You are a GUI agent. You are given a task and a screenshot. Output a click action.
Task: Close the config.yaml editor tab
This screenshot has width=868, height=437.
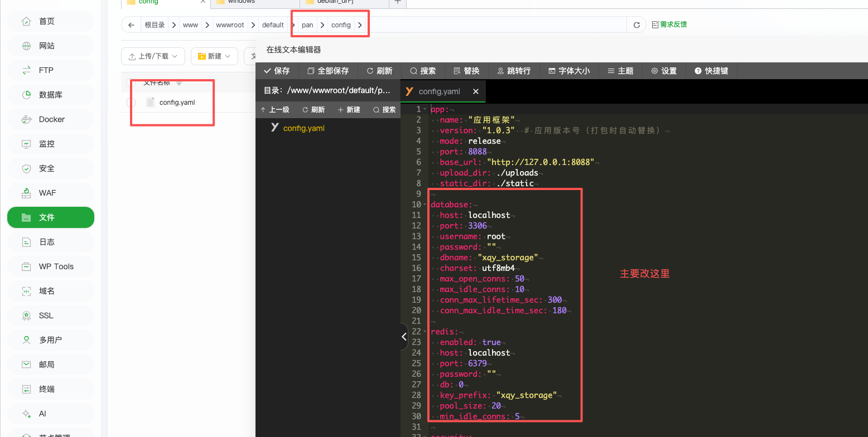click(x=476, y=91)
